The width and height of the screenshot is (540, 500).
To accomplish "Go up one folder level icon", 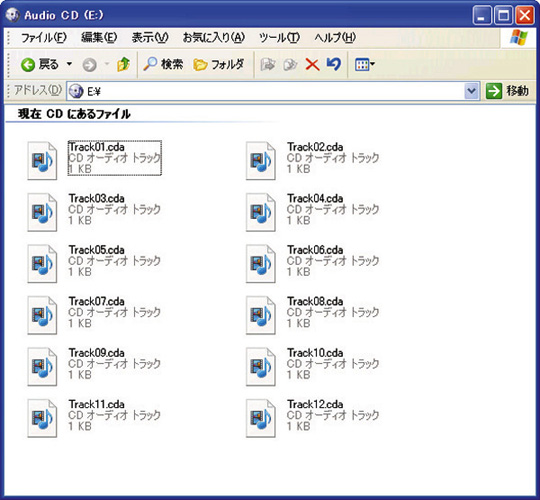I will (x=123, y=64).
